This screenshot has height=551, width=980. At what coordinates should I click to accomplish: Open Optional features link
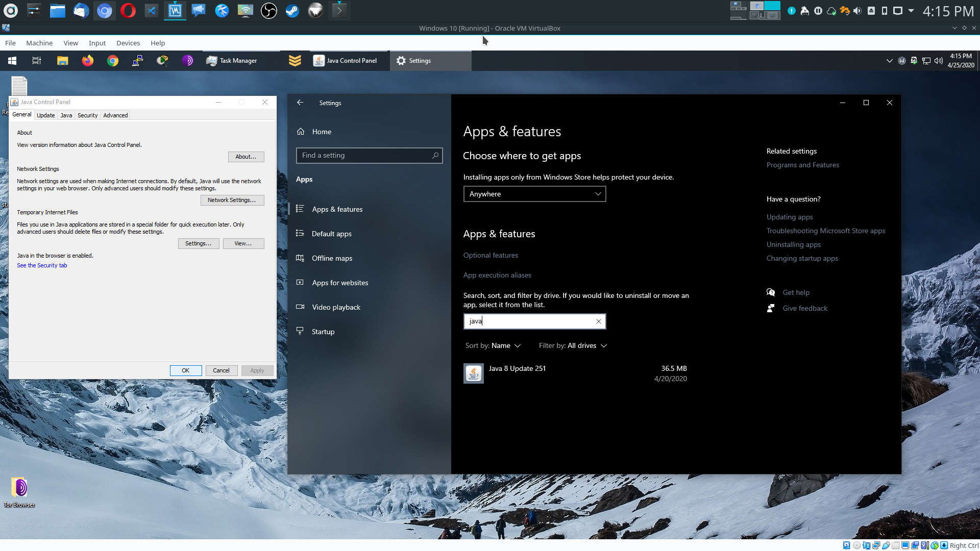491,256
